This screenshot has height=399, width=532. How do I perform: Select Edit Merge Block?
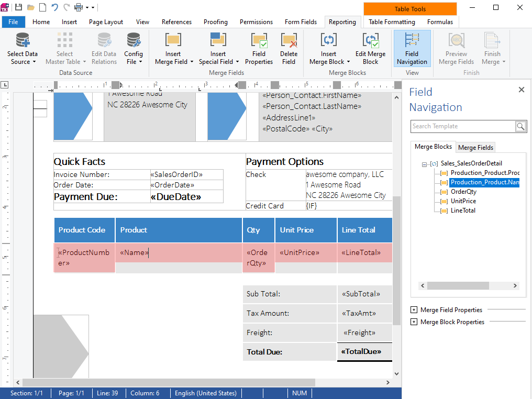370,48
